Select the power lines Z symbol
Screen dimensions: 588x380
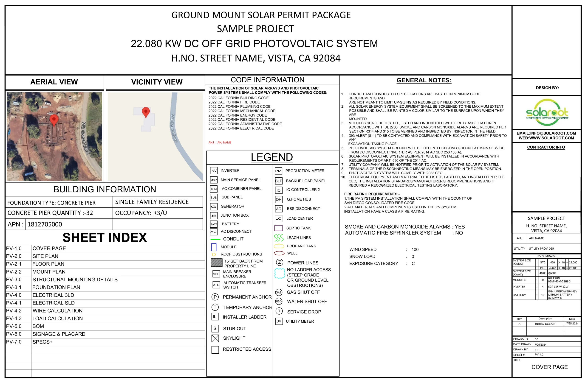point(279,262)
